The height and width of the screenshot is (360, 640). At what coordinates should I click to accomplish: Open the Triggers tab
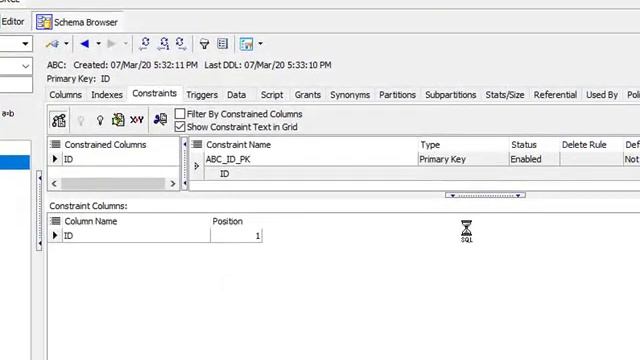point(202,95)
